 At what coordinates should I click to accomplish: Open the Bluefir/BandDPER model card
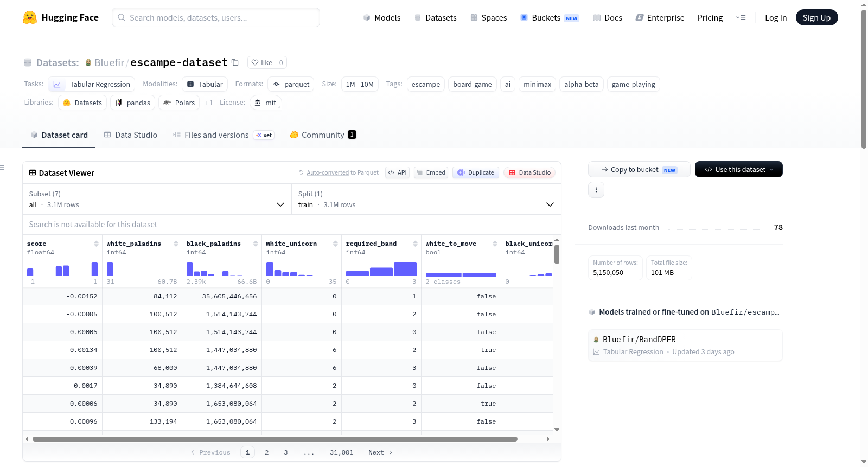coord(685,345)
